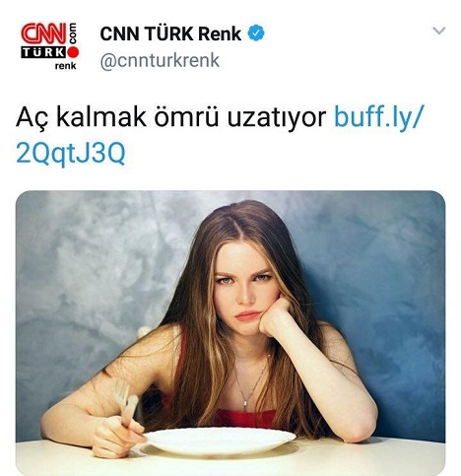The width and height of the screenshot is (461, 476).
Task: Click the vertical com text in logo
Action: point(72,33)
